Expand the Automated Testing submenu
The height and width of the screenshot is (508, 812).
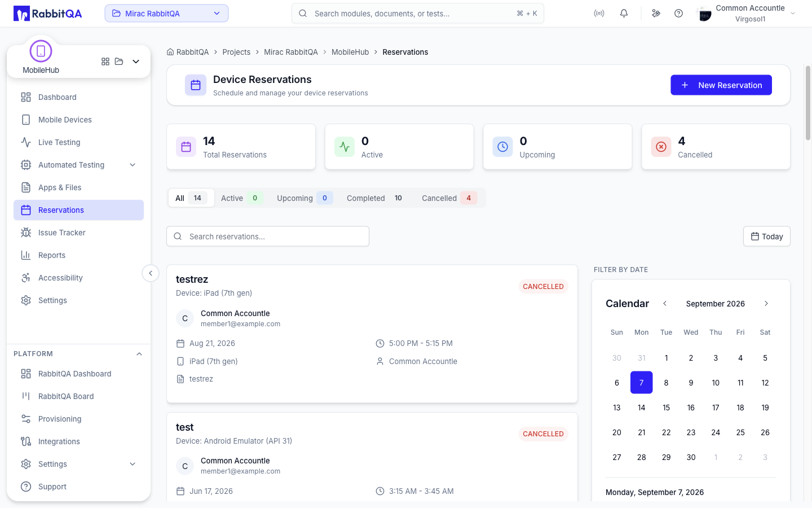pyautogui.click(x=133, y=165)
